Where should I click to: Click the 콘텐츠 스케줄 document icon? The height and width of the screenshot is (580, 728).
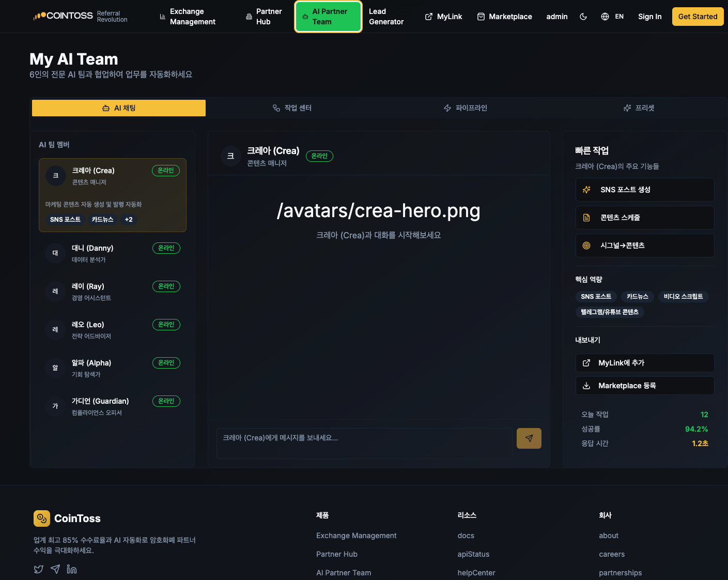(x=586, y=218)
